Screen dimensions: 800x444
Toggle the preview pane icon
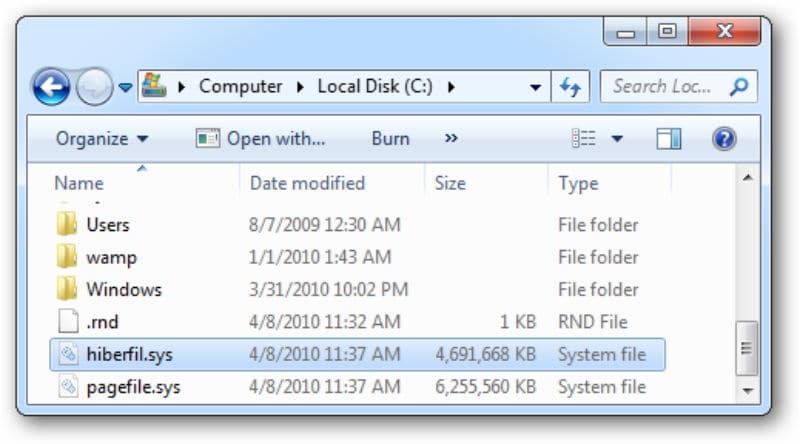pos(669,139)
